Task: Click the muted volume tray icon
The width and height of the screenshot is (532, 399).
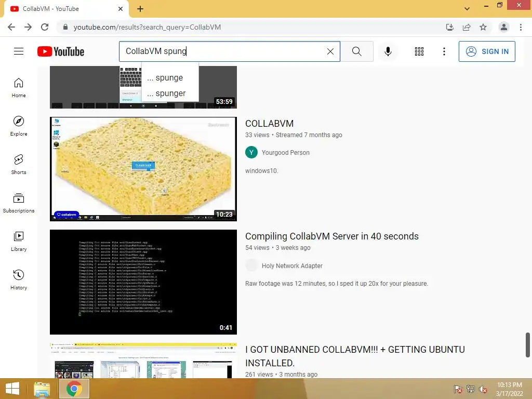Action: [483, 389]
